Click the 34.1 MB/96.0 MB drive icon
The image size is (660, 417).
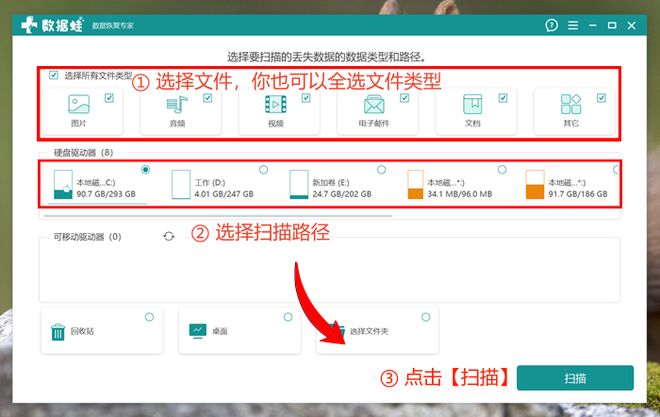point(415,184)
